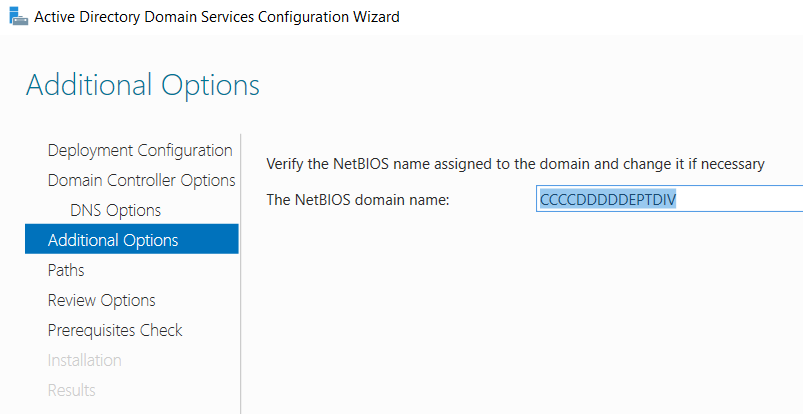
Task: Click the greyed-out Results step
Action: point(72,390)
